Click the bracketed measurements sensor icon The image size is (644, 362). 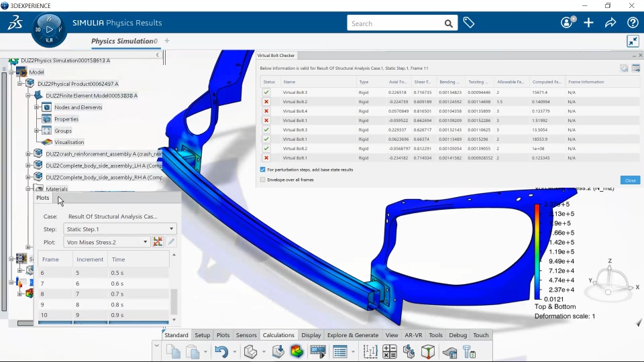click(x=370, y=352)
